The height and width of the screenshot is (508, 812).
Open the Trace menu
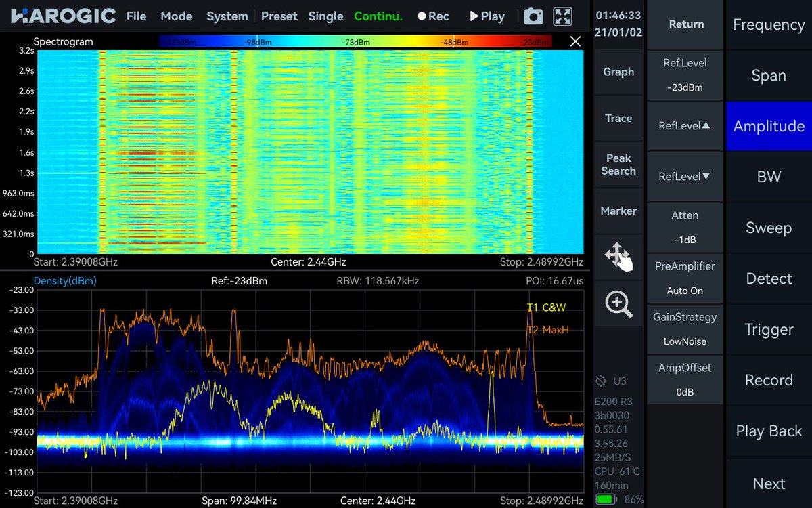point(618,118)
